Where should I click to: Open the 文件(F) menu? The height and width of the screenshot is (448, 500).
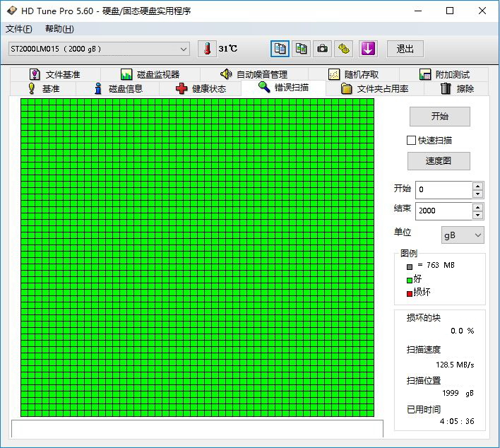pyautogui.click(x=19, y=29)
